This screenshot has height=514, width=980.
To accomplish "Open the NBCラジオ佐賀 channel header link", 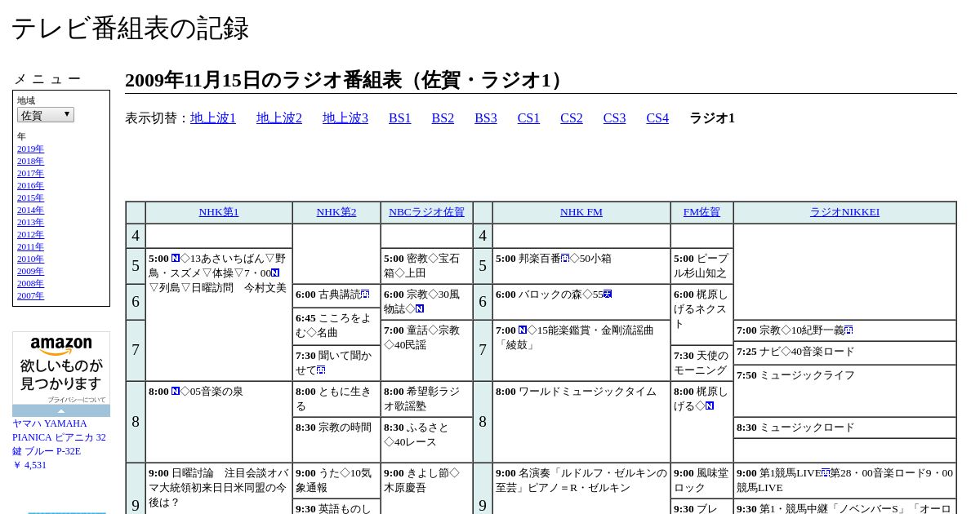I will click(426, 212).
